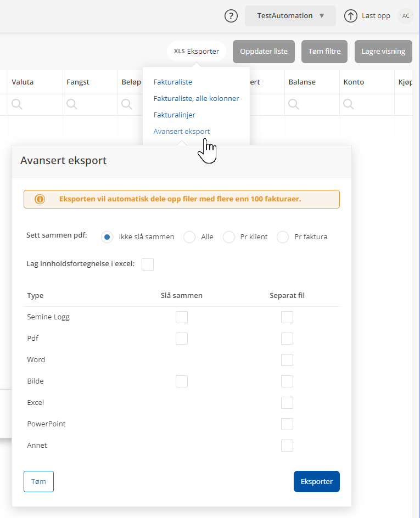Open the AC user avatar
420x518 pixels.
[406, 16]
